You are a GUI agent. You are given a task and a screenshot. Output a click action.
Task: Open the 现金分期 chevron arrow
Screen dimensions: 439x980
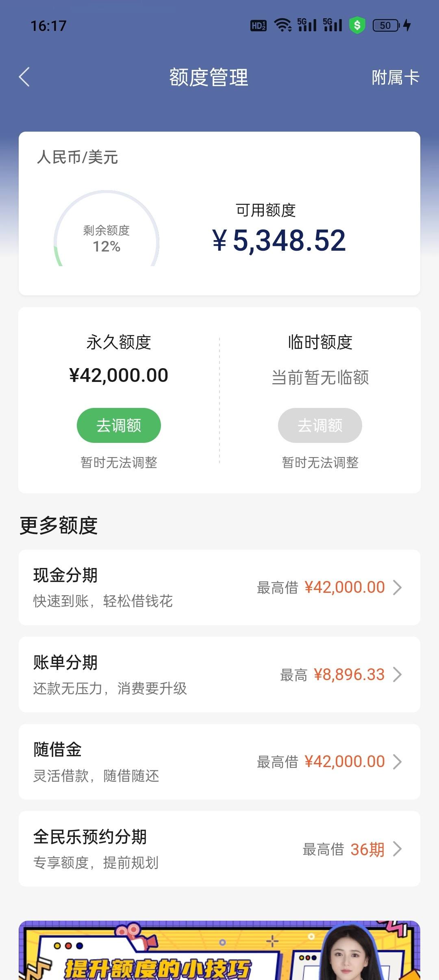coord(398,588)
